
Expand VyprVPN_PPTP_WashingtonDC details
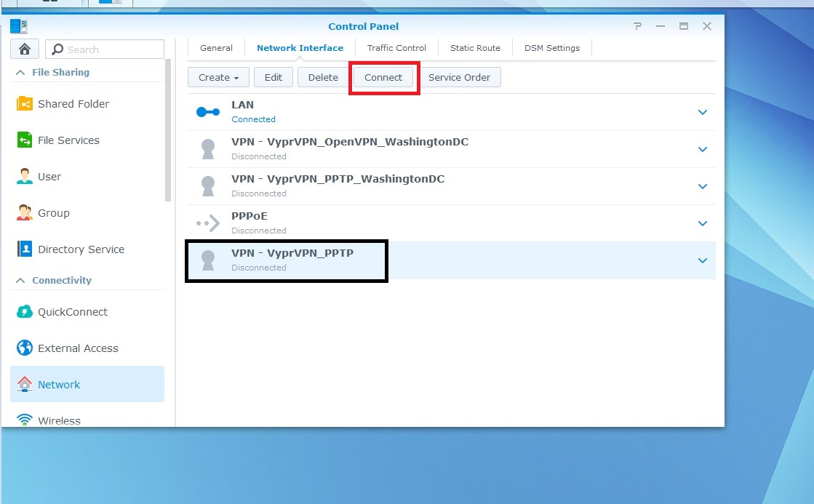(x=703, y=186)
